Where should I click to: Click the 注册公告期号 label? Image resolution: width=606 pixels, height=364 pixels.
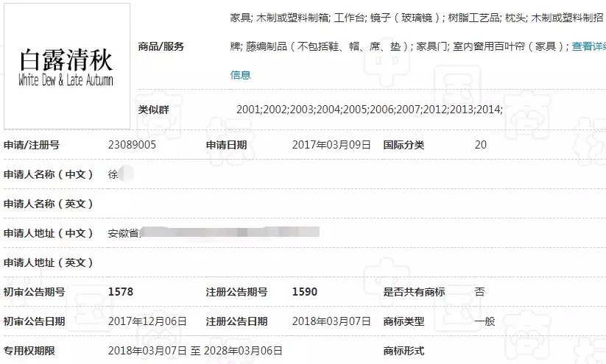[x=236, y=292]
